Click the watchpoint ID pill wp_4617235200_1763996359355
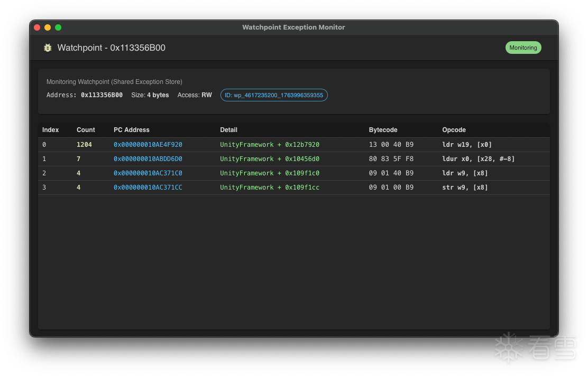 click(x=274, y=95)
